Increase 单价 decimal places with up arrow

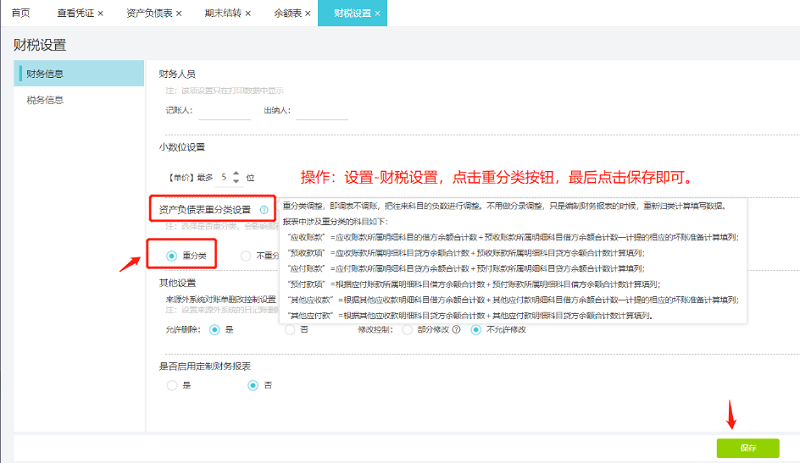[236, 172]
